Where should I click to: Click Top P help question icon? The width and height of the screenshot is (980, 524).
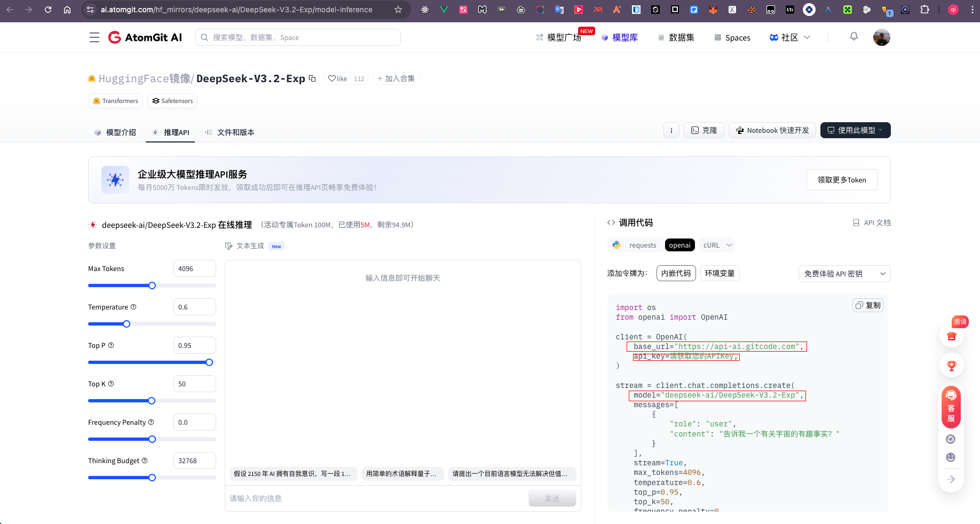point(111,345)
